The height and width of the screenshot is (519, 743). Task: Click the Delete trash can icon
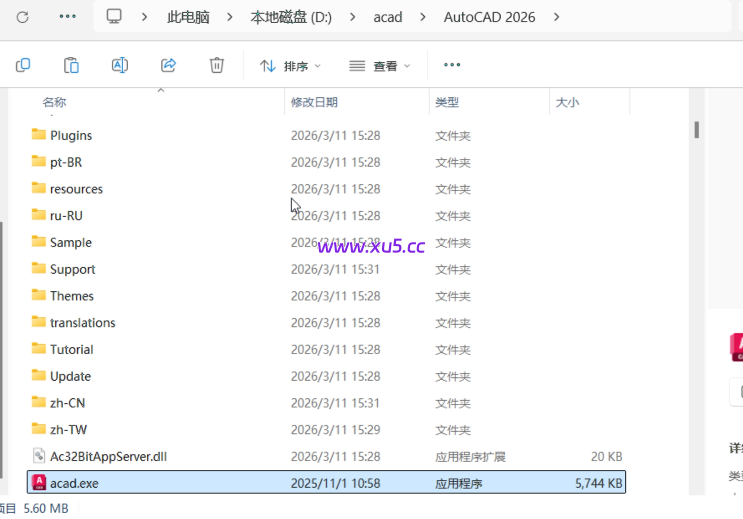[216, 65]
